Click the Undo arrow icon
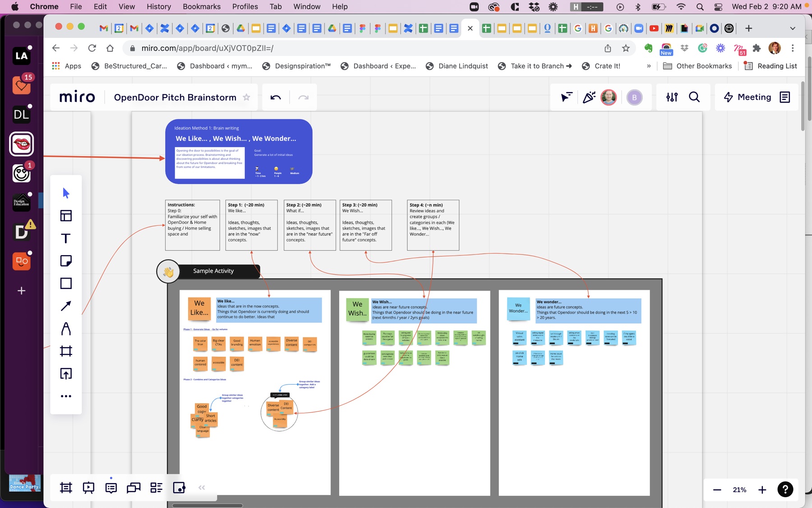 (276, 98)
